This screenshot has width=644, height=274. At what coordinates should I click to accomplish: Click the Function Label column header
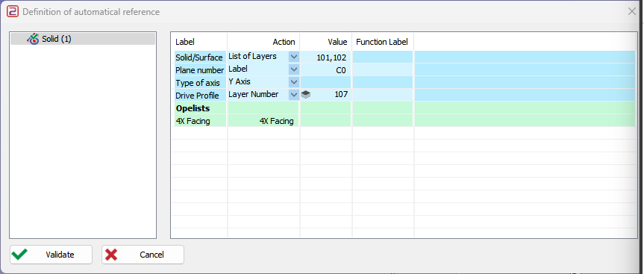pyautogui.click(x=382, y=42)
